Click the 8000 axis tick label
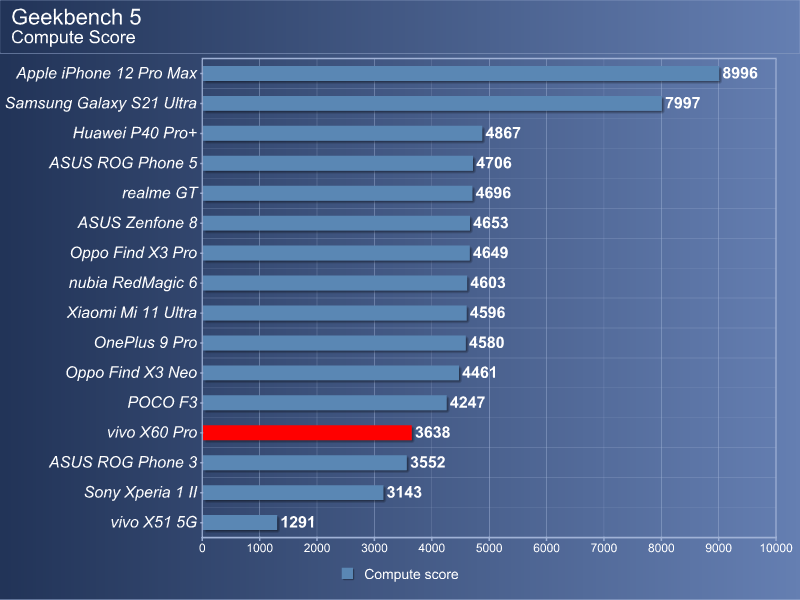Image resolution: width=800 pixels, height=600 pixels. (x=661, y=548)
